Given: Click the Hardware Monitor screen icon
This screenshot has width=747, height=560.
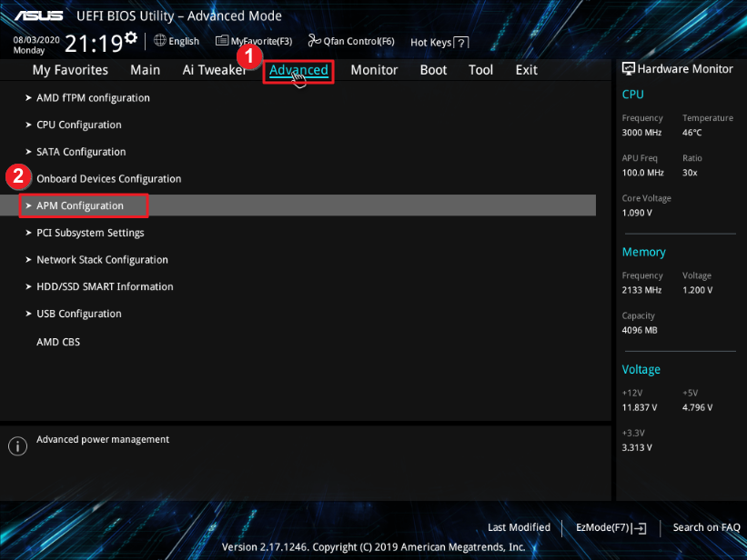Looking at the screenshot, I should 629,69.
